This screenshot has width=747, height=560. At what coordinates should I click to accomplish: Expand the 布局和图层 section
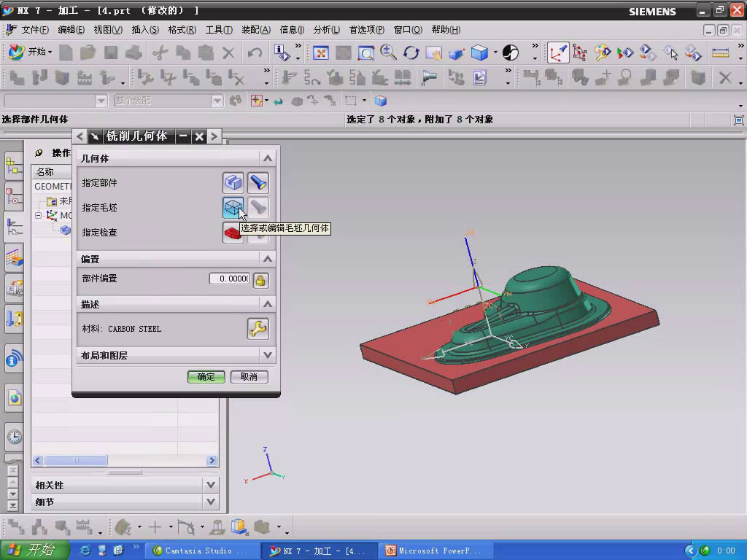coord(268,355)
